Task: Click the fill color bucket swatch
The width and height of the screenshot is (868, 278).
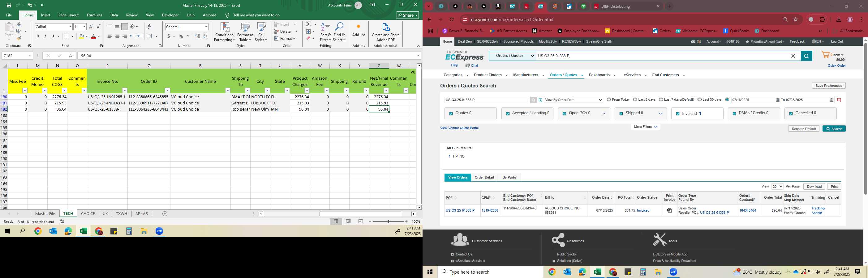Action: point(81,36)
